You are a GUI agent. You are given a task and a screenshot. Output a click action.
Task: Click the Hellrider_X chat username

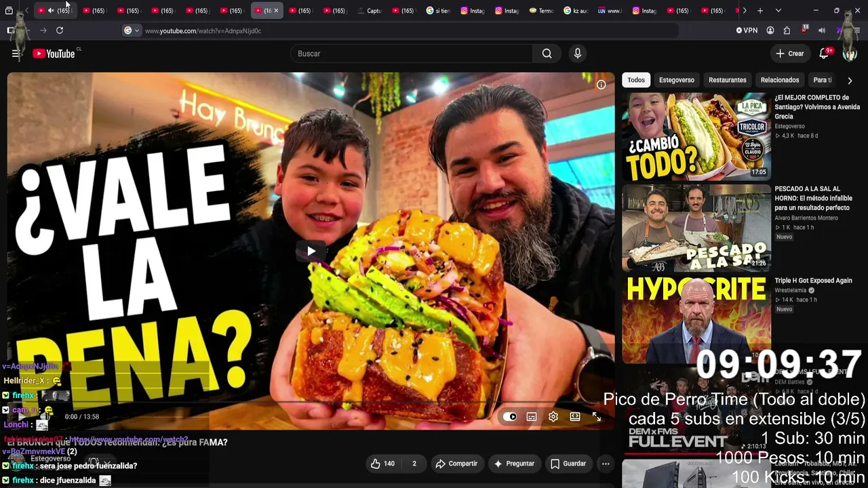[24, 381]
